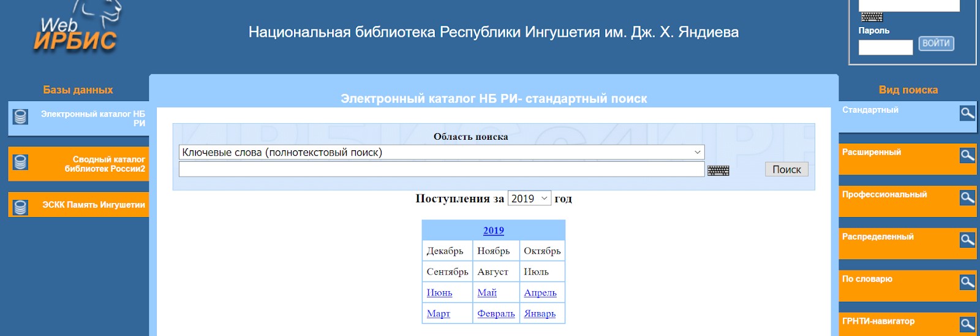Click magnifier icon next to Профессиональный
The width and height of the screenshot is (980, 336).
(967, 197)
